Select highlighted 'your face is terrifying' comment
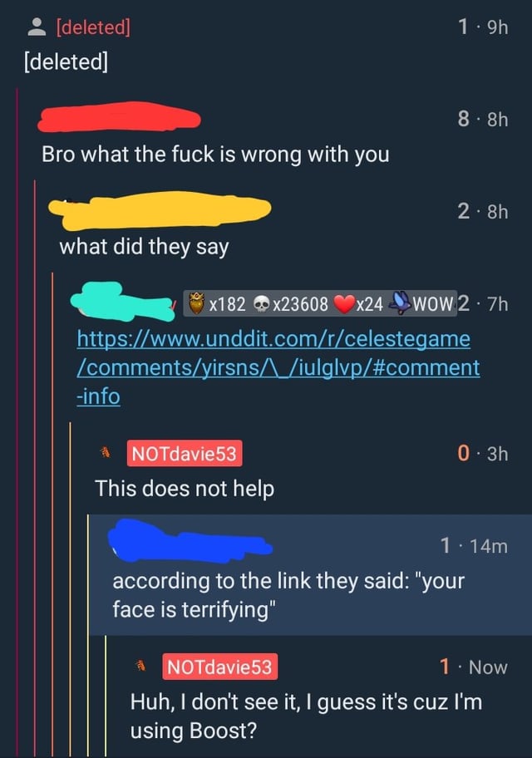 (310, 574)
